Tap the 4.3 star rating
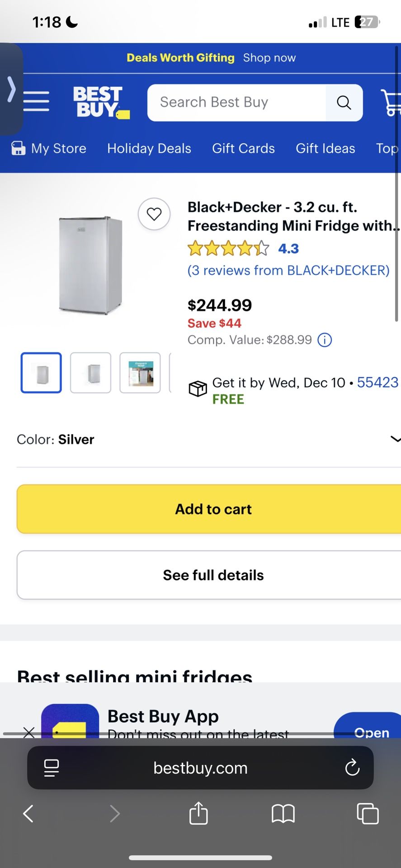This screenshot has height=868, width=401. pos(288,248)
